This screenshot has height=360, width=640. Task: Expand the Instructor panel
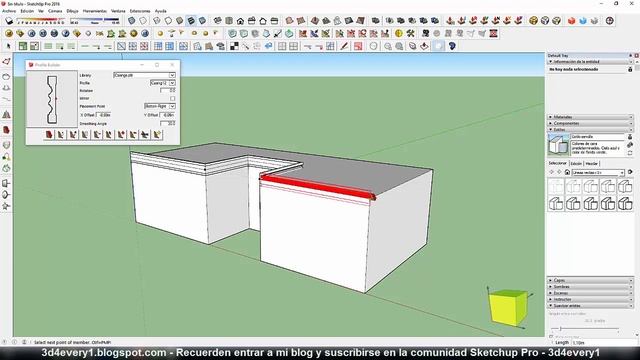[x=590, y=299]
